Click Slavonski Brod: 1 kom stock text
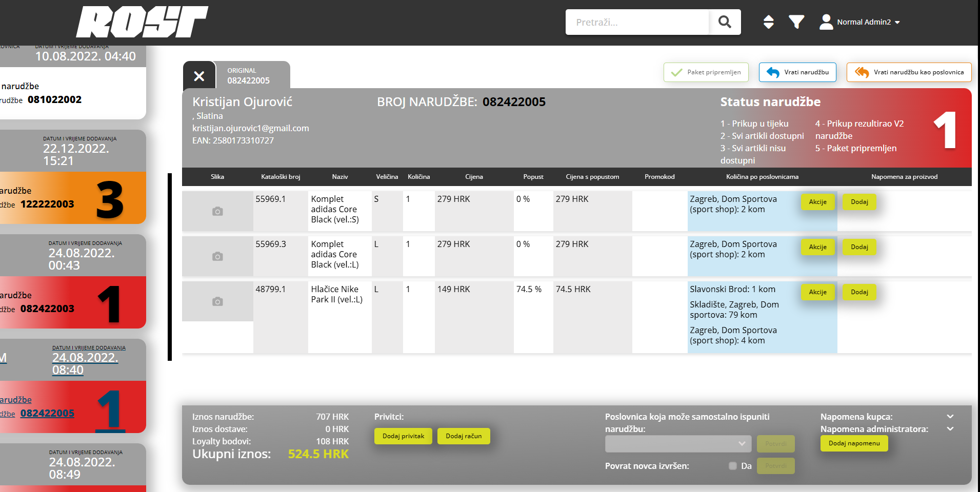Viewport: 980px width, 492px height. 732,289
